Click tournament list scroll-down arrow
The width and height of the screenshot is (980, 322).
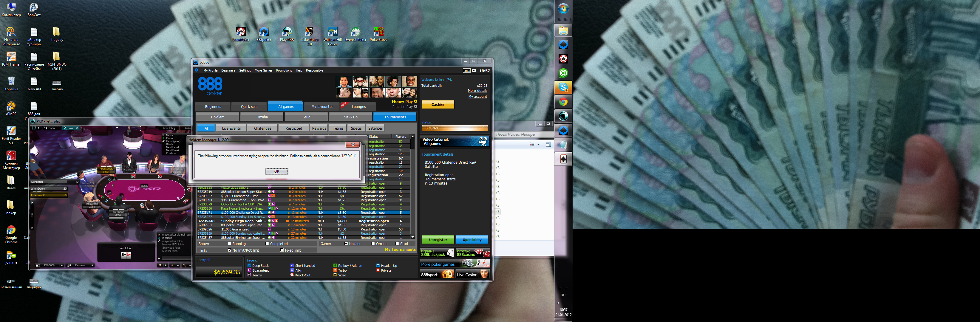[x=412, y=237]
